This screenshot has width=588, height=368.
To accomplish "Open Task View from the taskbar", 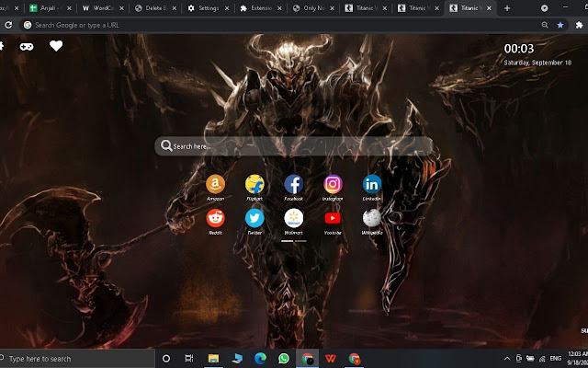I will point(189,359).
